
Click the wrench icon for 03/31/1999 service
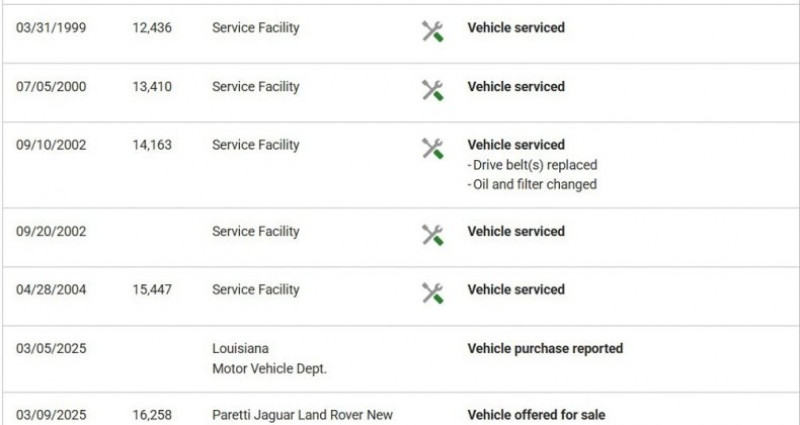(432, 30)
